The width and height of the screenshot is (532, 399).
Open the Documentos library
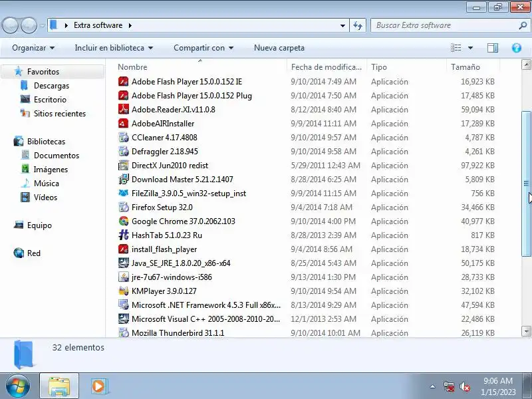point(57,156)
